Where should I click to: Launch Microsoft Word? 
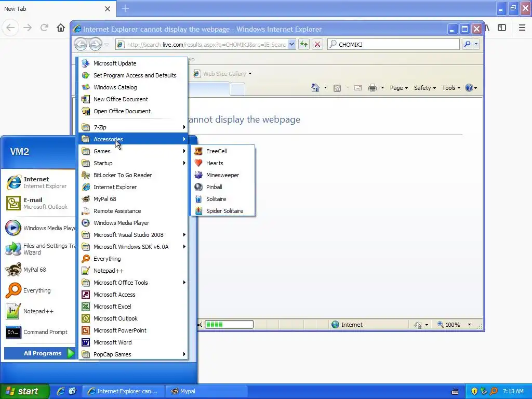pos(133,342)
